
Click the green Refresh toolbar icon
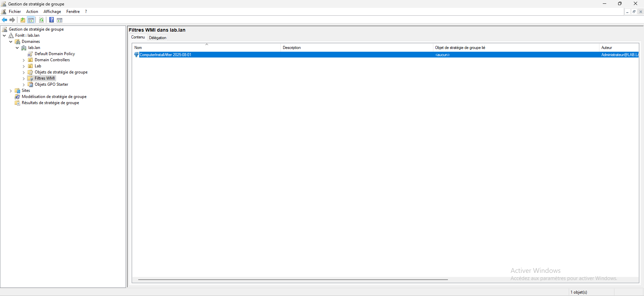(x=41, y=20)
